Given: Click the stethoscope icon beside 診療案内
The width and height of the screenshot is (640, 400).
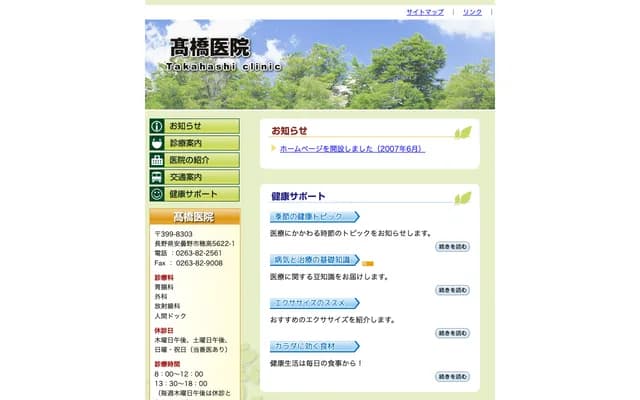Looking at the screenshot, I should point(157,143).
